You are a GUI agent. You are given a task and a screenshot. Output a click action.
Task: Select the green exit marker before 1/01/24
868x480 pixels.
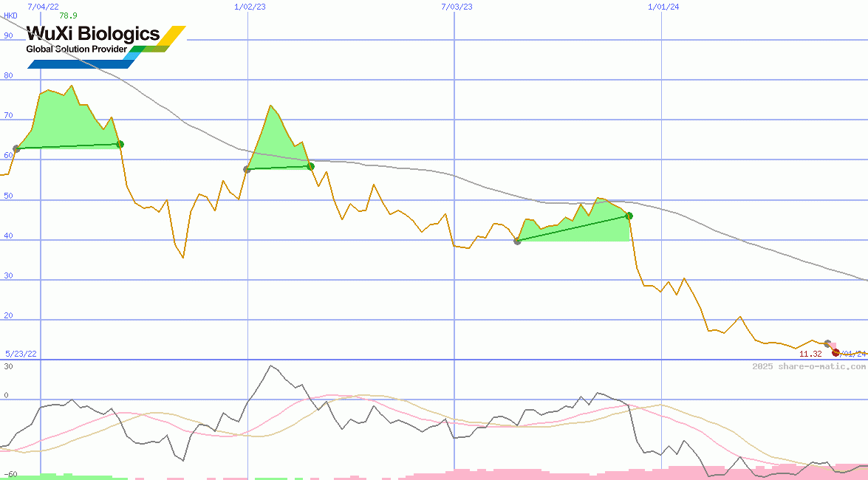pos(629,216)
